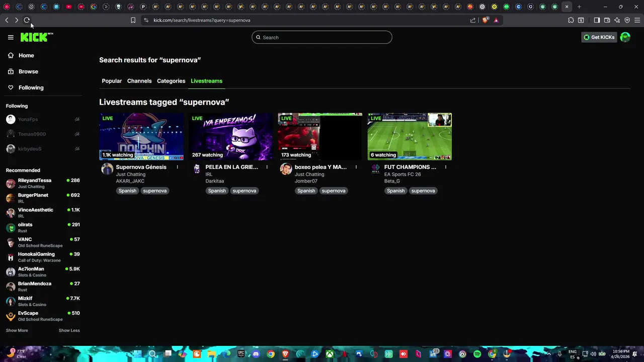Open BurgerPlanet recommended channel

pos(43,198)
